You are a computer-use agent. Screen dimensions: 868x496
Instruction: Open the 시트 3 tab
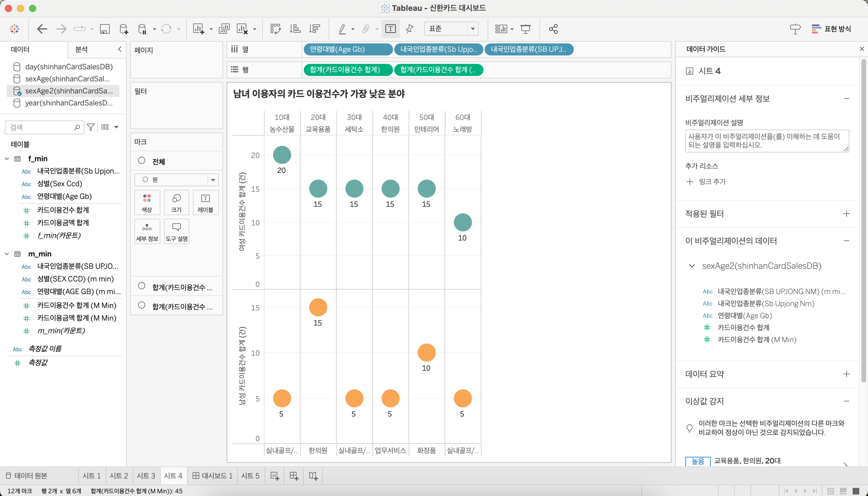click(146, 476)
